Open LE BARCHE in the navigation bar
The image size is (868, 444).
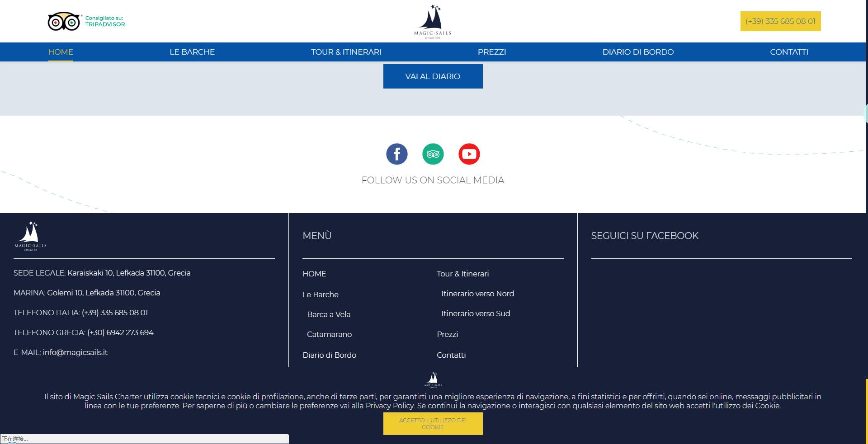192,52
